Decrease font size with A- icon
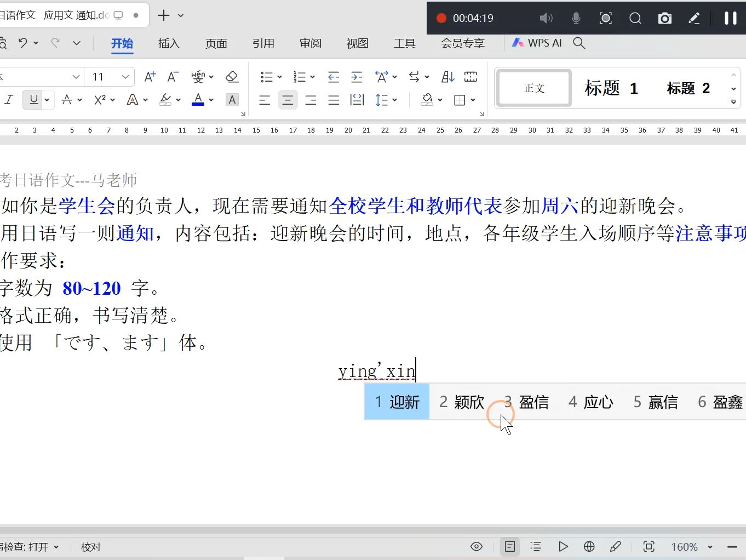Image resolution: width=746 pixels, height=560 pixels. point(173,77)
